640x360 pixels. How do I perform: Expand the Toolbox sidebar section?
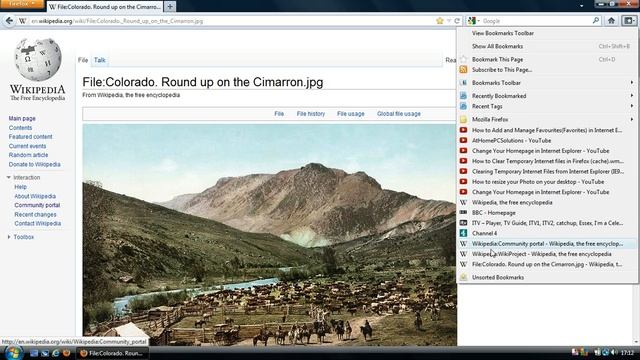(9, 237)
